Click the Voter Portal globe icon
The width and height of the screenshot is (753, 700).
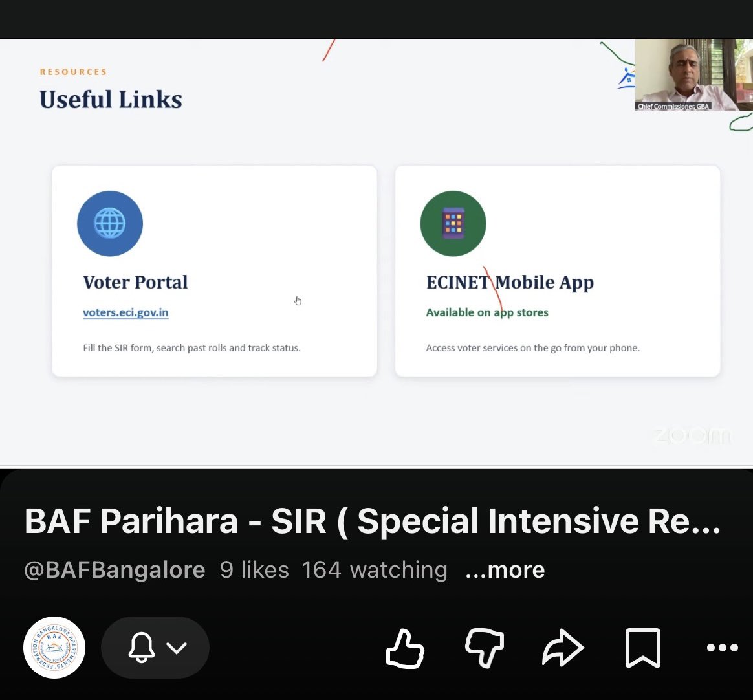[110, 224]
